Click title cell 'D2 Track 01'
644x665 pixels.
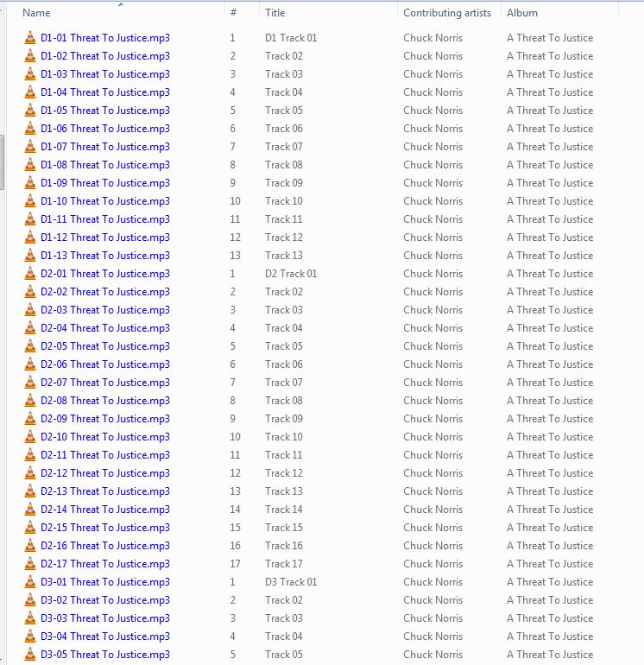click(291, 274)
